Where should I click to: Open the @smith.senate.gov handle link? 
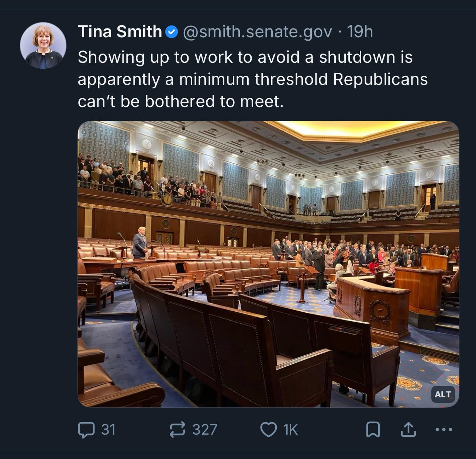[x=257, y=32]
